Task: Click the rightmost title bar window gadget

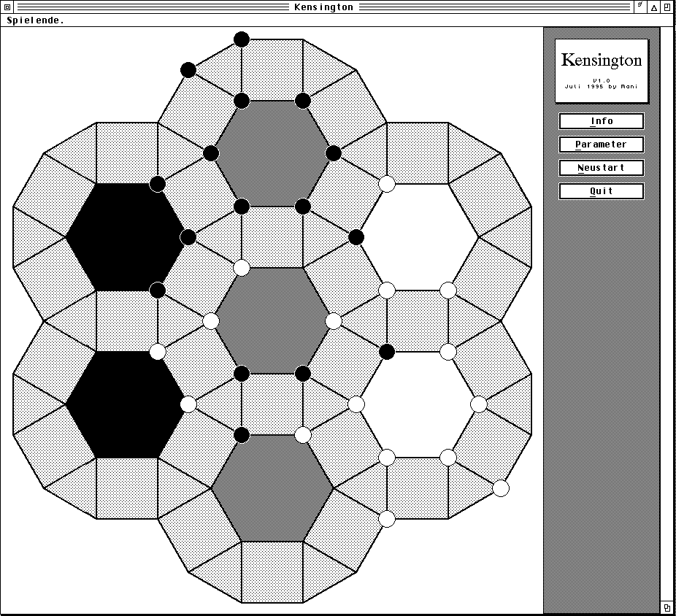Action: pos(667,7)
